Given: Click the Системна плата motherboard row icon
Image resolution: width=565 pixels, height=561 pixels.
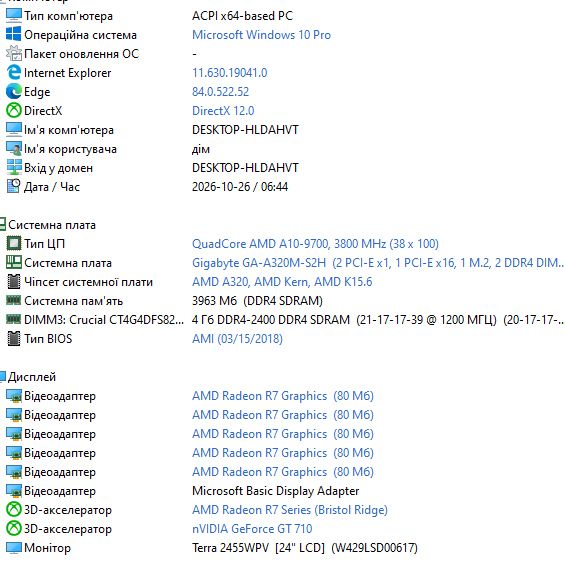Looking at the screenshot, I should [x=14, y=263].
